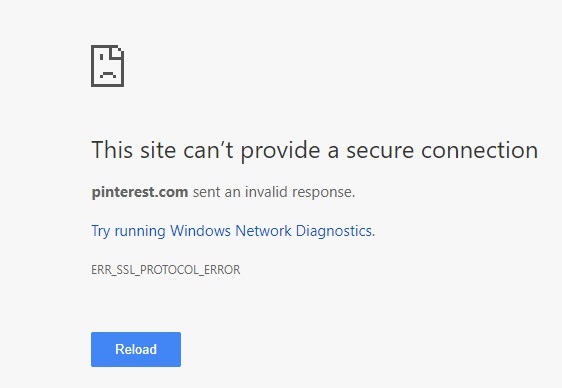
Task: Click the word "Reload" on the button
Action: coord(136,349)
